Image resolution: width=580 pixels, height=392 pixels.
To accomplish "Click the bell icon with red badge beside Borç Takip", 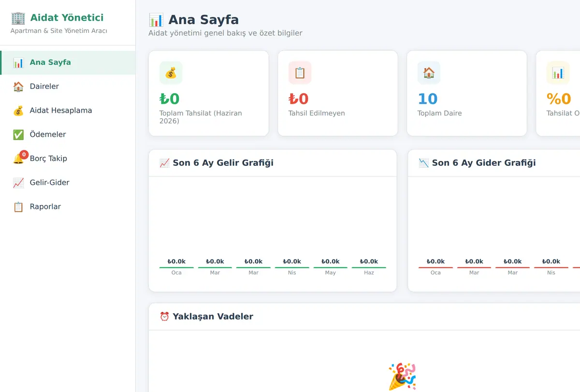I will pos(19,158).
